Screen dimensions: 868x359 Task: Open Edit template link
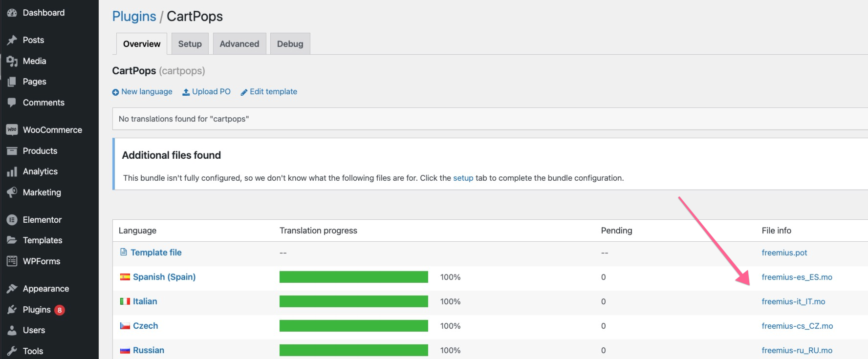coord(269,92)
